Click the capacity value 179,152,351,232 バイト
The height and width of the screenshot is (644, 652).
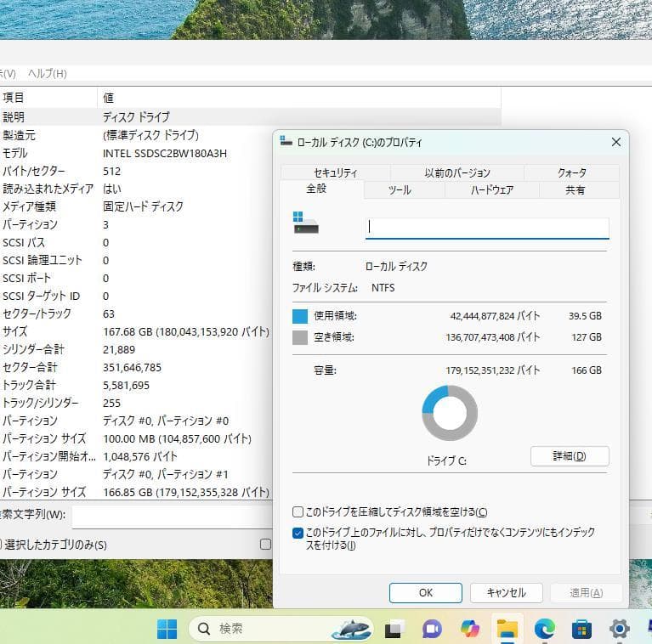click(x=493, y=370)
